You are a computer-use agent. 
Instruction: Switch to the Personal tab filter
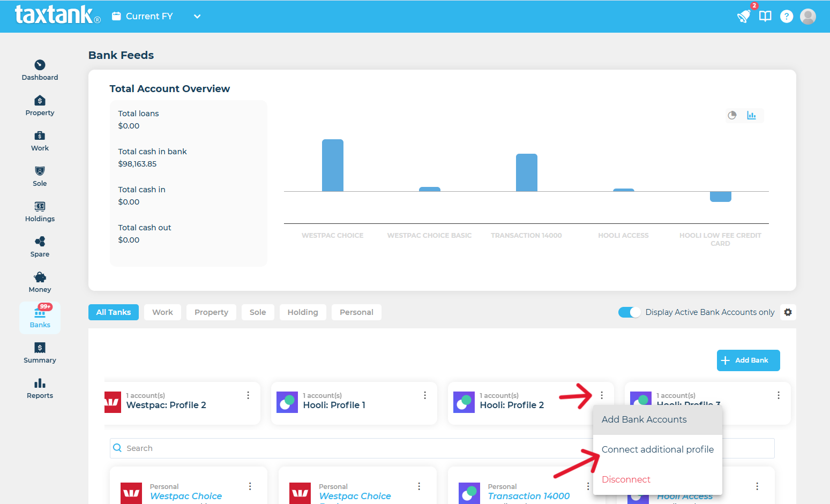356,312
